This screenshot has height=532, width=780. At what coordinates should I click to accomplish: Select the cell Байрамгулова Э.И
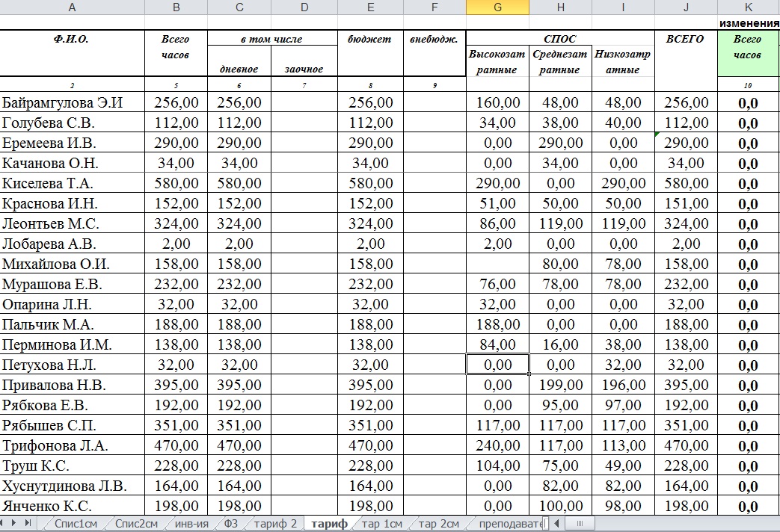72,102
